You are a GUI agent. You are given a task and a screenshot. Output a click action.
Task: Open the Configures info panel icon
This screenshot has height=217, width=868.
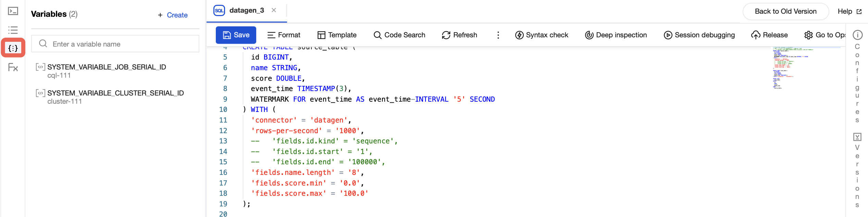(857, 35)
